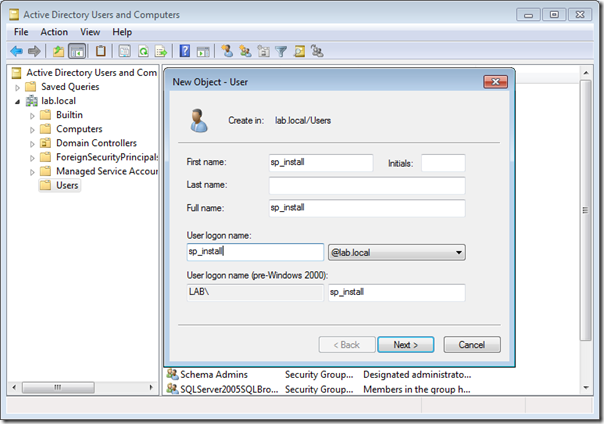The width and height of the screenshot is (604, 424).
Task: Close the New Object - User dialog
Action: 495,82
